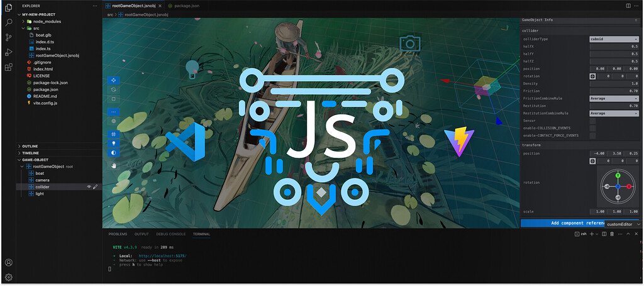Open the OUTPUT panel tab

[x=142, y=234]
